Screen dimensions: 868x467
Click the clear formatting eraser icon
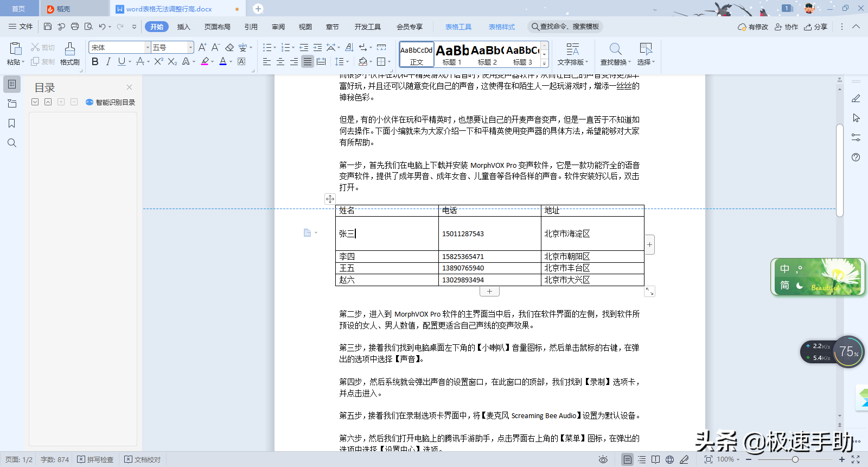[229, 48]
